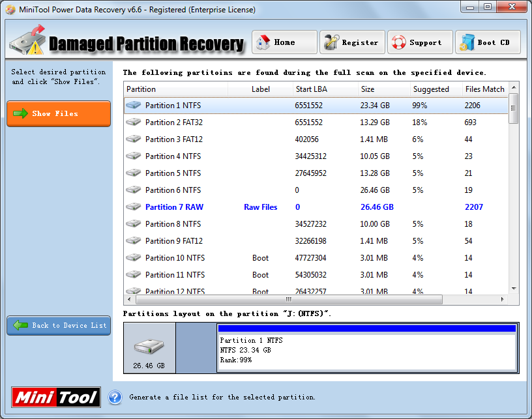Click the green back arrow icon
532x419 pixels.
coord(20,325)
